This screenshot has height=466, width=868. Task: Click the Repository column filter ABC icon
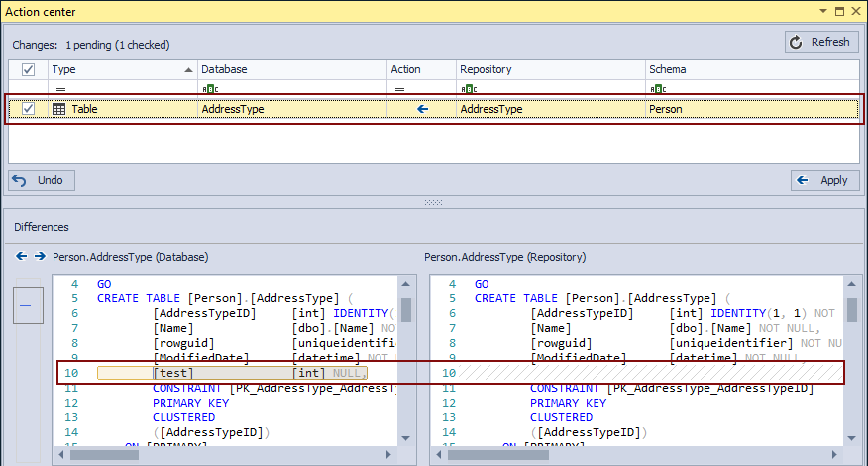[468, 88]
